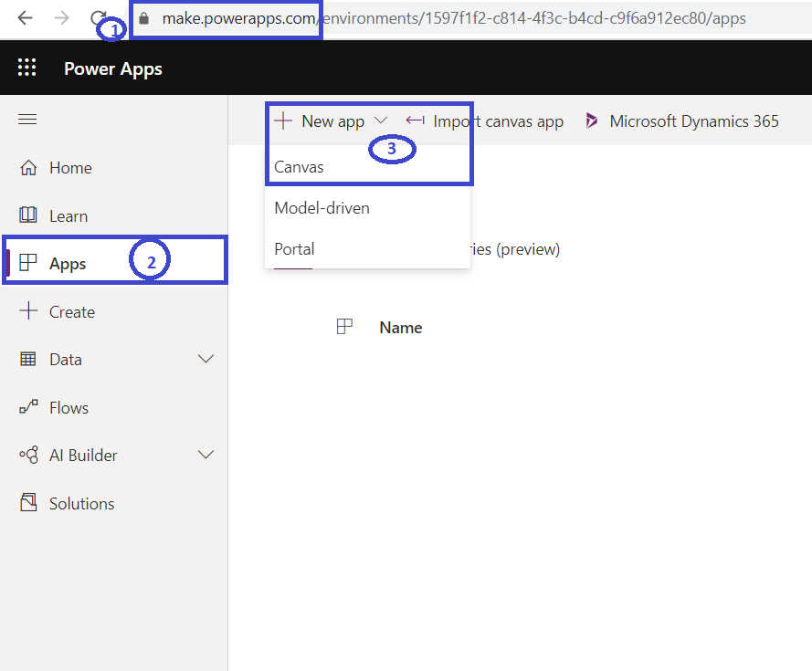Open Solutions in the sidebar

point(81,503)
